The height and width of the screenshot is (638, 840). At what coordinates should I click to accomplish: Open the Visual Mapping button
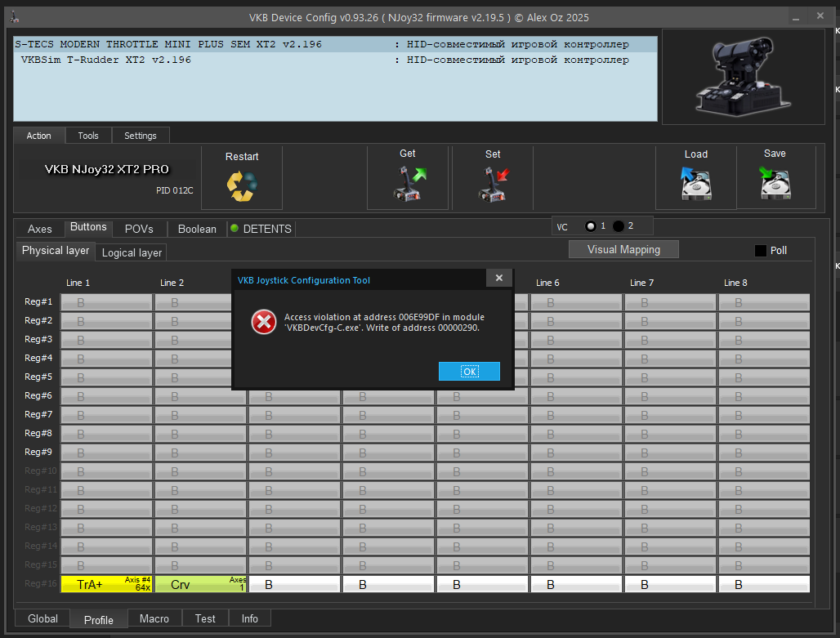(623, 250)
